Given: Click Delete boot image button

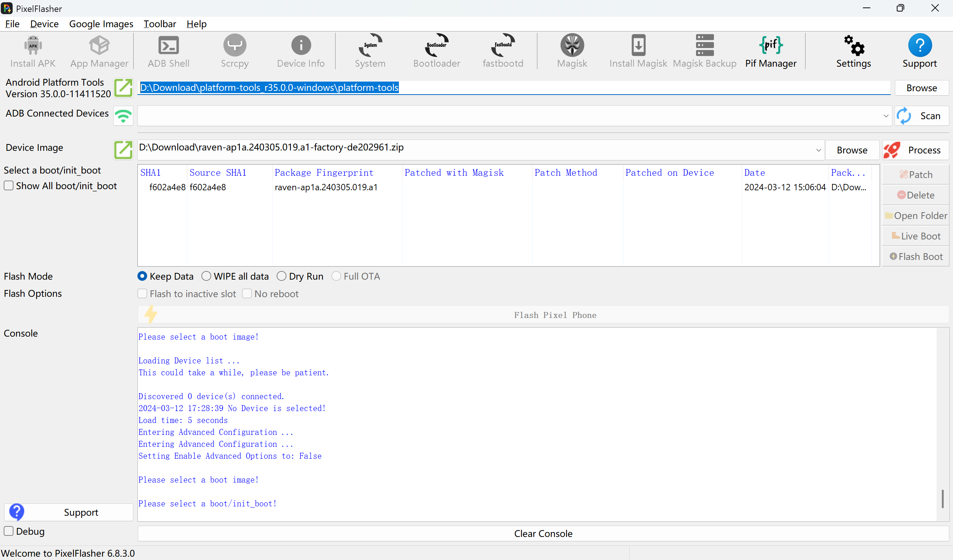Looking at the screenshot, I should click(x=915, y=195).
